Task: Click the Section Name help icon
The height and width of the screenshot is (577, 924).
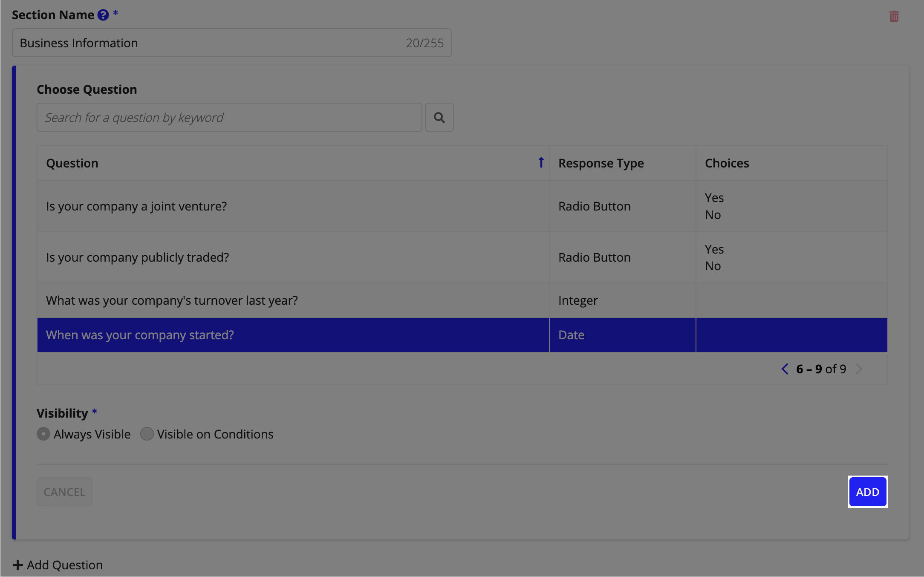Action: tap(103, 15)
